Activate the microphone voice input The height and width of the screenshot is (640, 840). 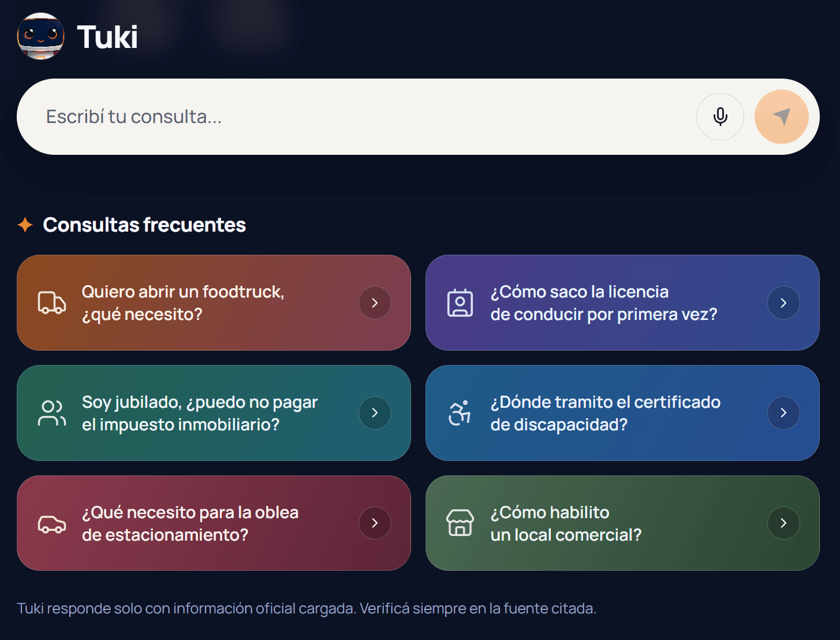tap(720, 117)
